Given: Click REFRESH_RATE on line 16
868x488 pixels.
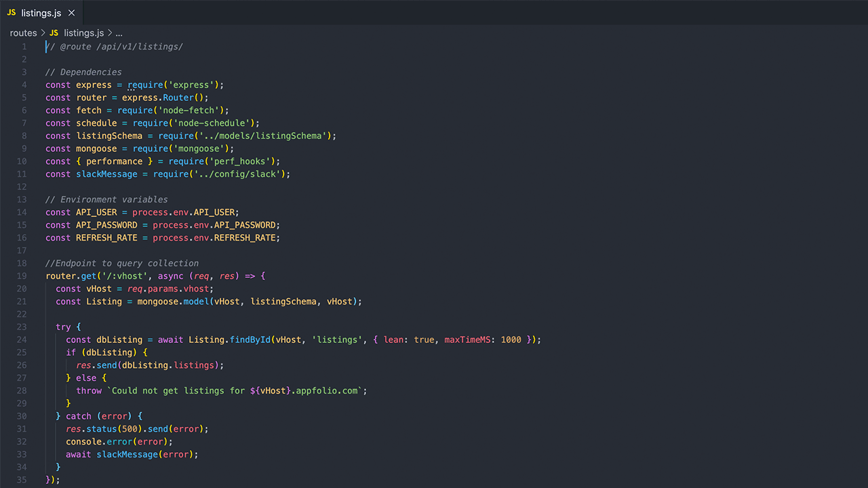Looking at the screenshot, I should coord(106,237).
